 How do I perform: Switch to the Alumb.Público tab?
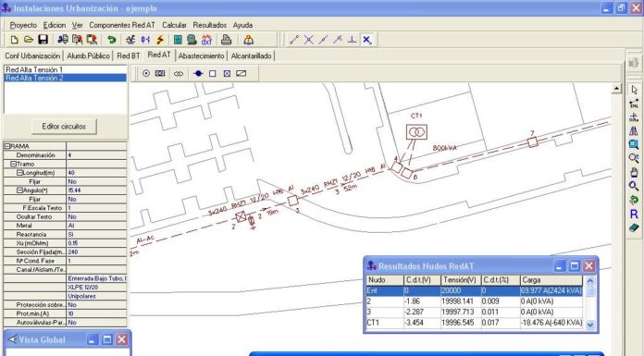point(88,55)
